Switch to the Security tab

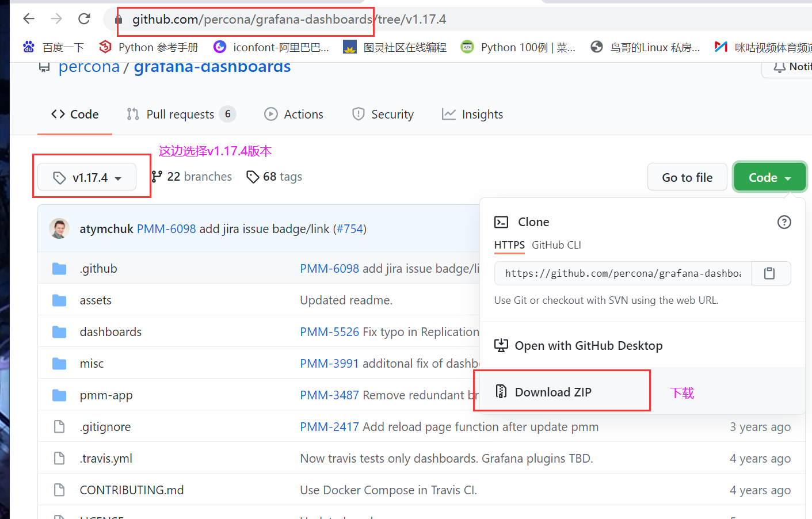point(383,115)
